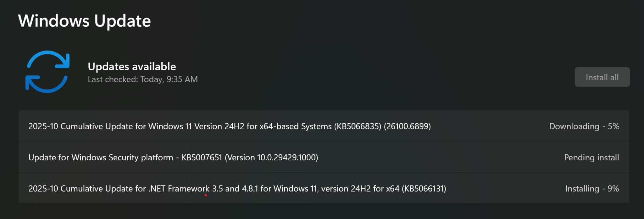Click the blue Windows Update sync icon
The height and width of the screenshot is (219, 644).
tap(47, 72)
